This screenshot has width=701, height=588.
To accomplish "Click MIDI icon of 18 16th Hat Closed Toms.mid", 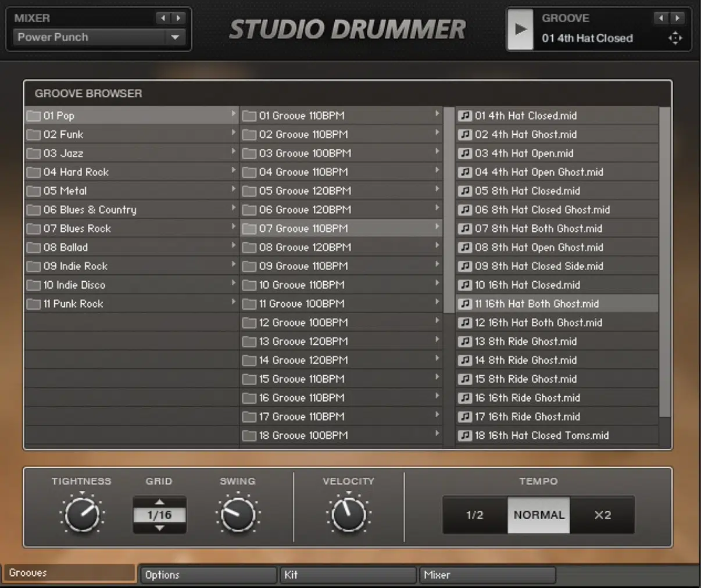I will pos(465,436).
